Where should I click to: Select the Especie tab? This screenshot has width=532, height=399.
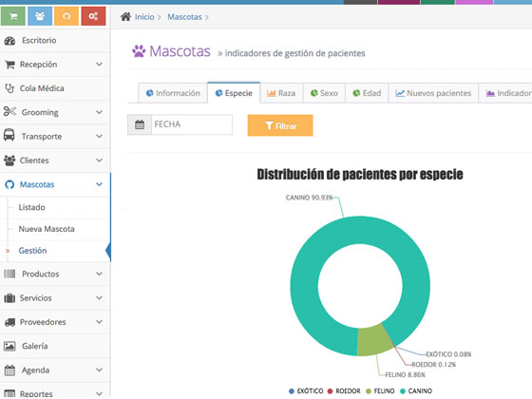pos(234,93)
